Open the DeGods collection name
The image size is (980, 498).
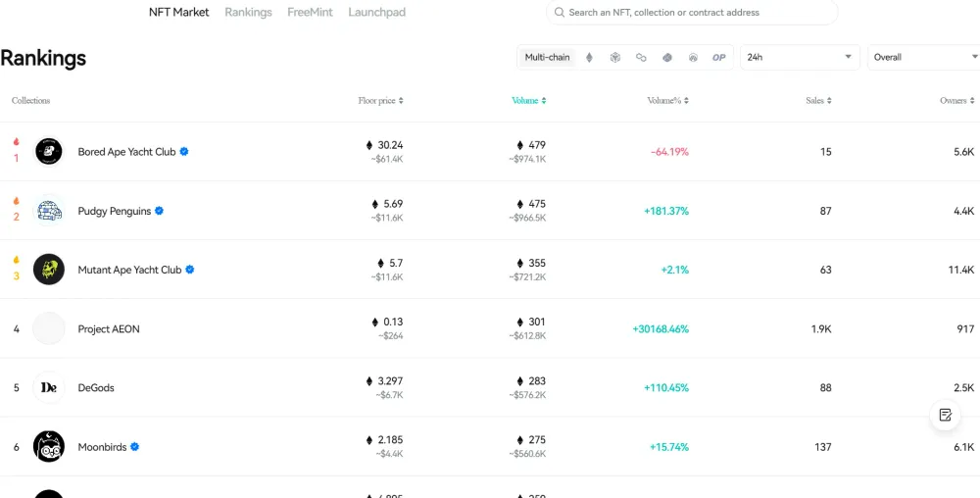[96, 387]
